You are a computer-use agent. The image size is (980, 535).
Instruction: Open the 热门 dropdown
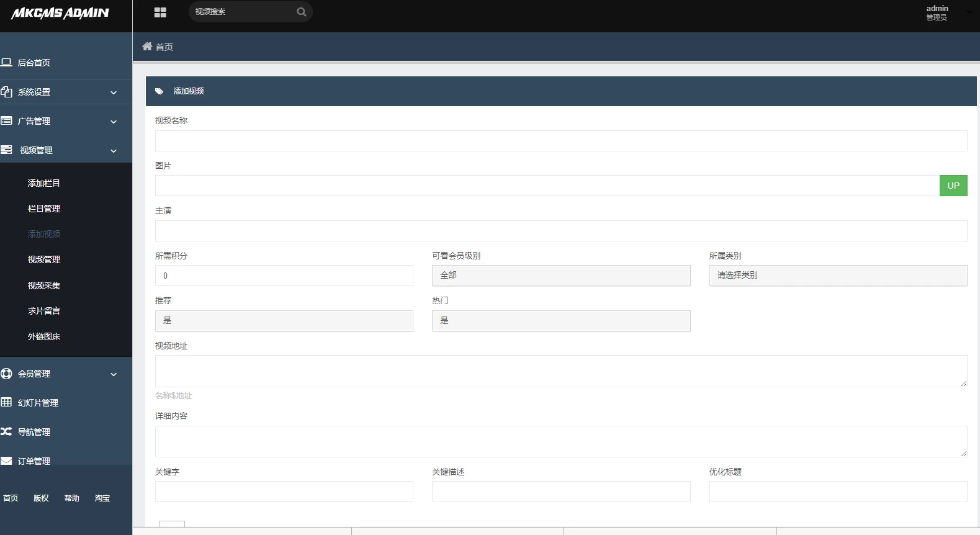[x=560, y=321]
